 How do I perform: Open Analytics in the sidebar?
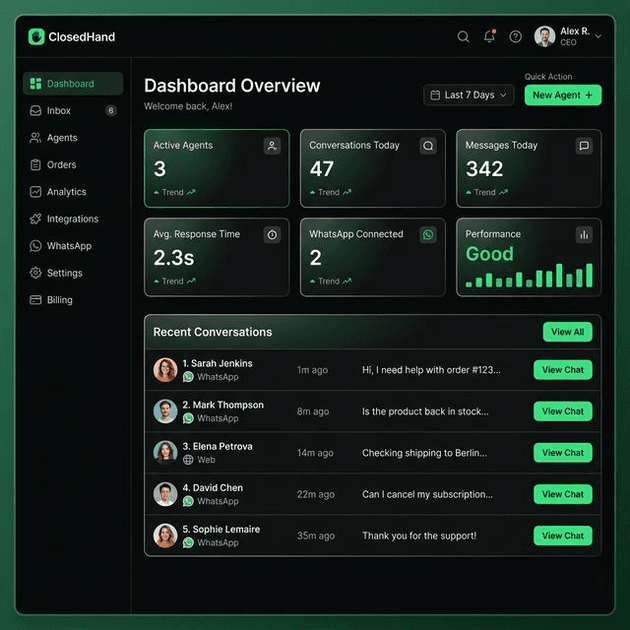73,192
